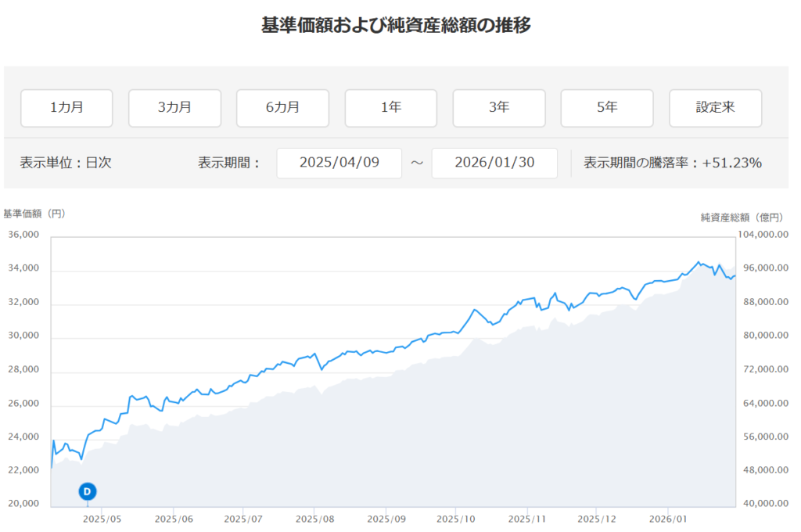Show the 1年 chart range
801x532 pixels.
(390, 108)
